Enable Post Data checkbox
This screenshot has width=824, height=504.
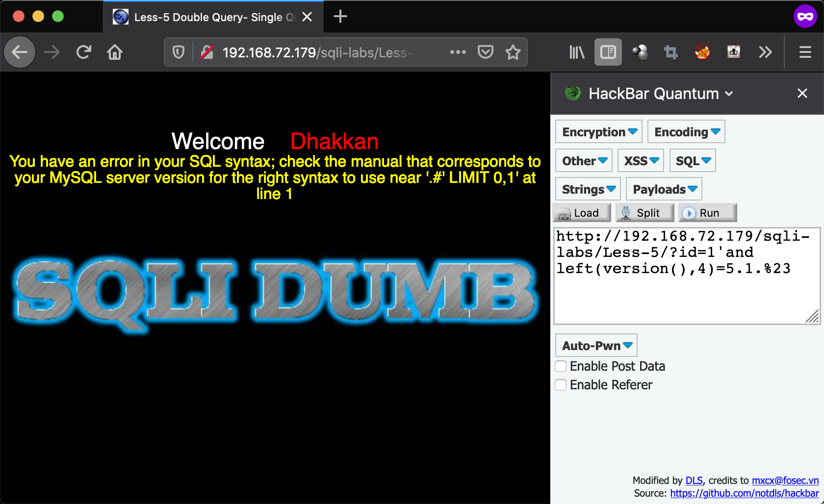(561, 366)
